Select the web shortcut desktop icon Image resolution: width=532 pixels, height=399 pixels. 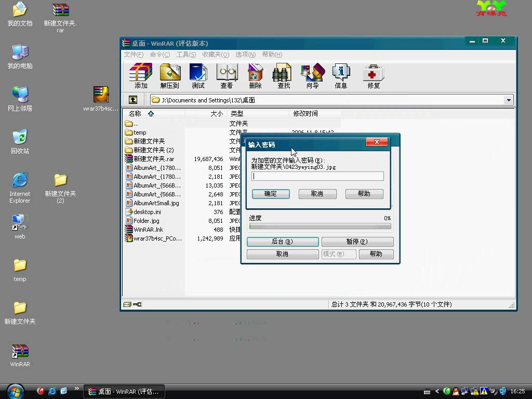coord(20,227)
